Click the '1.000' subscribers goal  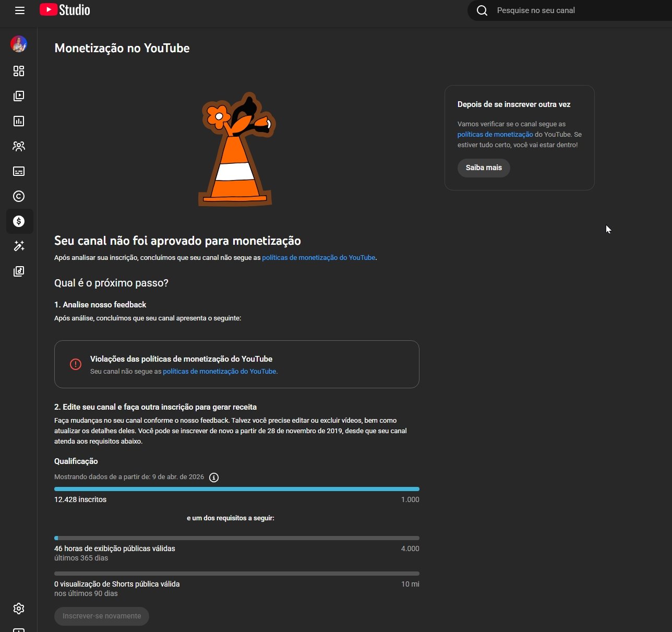(x=410, y=499)
